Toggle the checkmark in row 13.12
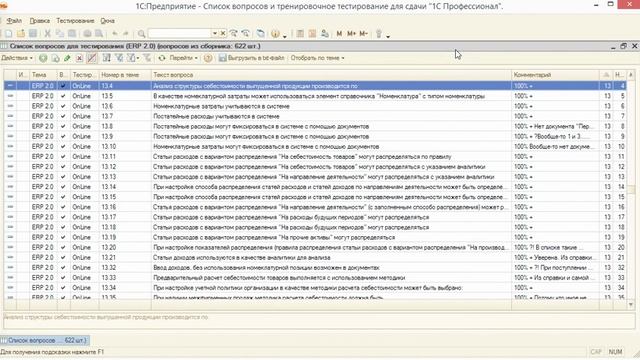Screen dimensions: 640x360 click(x=63, y=167)
